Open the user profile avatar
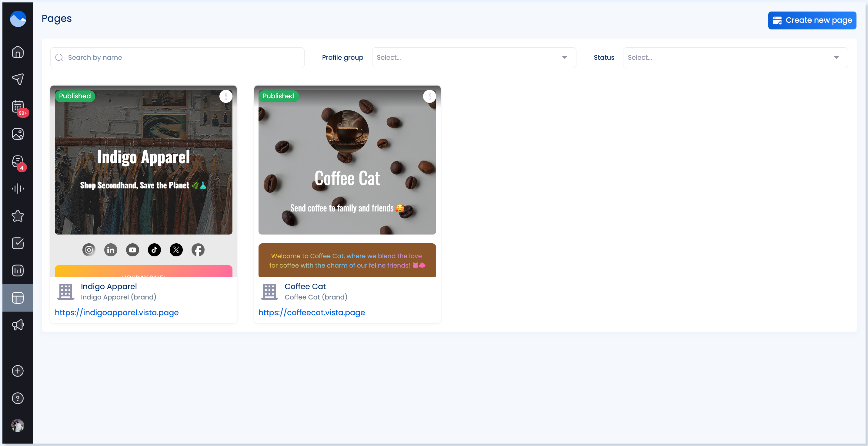The image size is (868, 446). (x=18, y=425)
